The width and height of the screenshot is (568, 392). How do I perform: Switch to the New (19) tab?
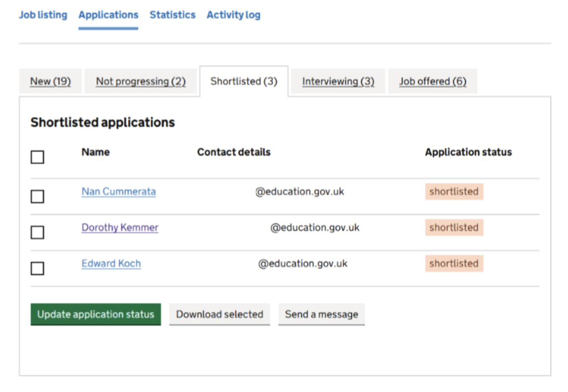(50, 81)
